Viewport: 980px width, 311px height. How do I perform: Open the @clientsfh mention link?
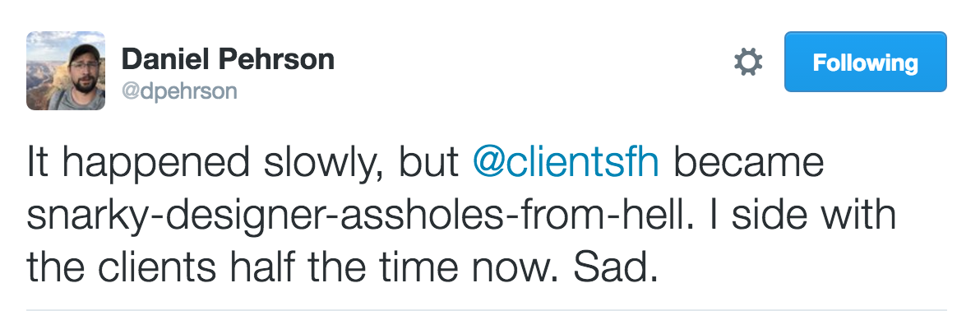[566, 162]
